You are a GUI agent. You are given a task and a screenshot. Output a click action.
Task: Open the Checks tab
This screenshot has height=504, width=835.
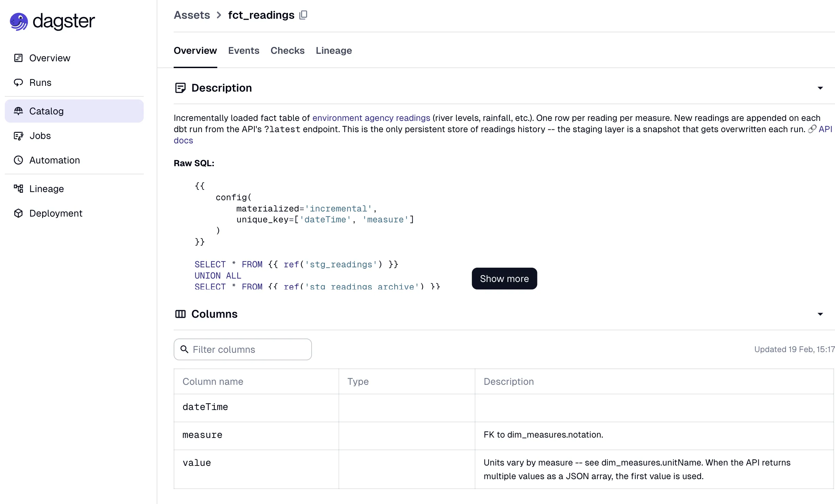pos(287,50)
